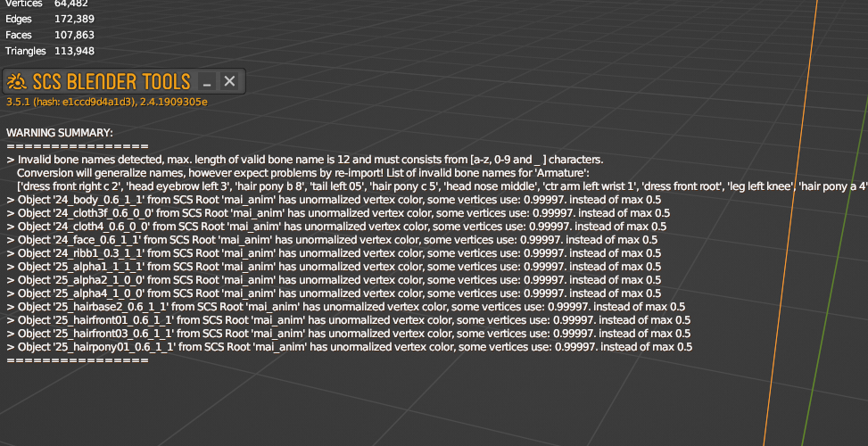Click the warning for object 25_alpha2_1_0_0

(334, 279)
